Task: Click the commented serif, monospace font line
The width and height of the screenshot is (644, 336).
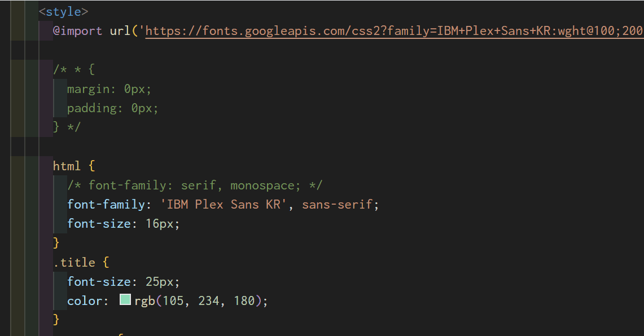Action: (195, 185)
